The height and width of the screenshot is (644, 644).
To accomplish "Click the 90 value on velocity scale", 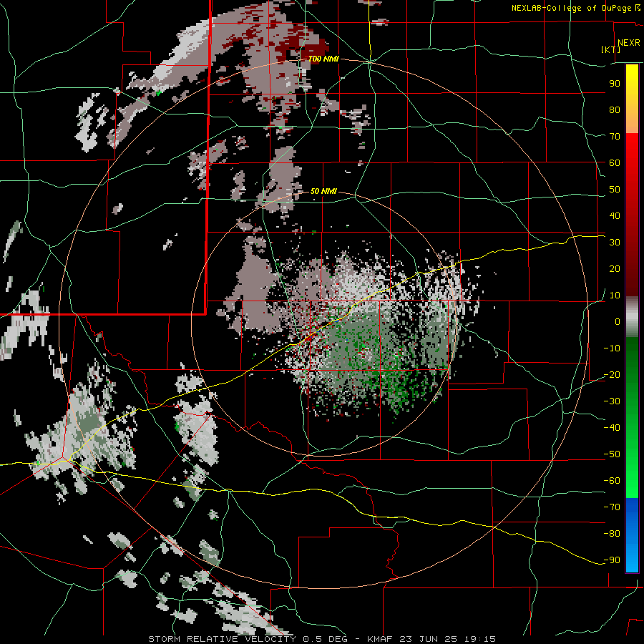I will (615, 84).
